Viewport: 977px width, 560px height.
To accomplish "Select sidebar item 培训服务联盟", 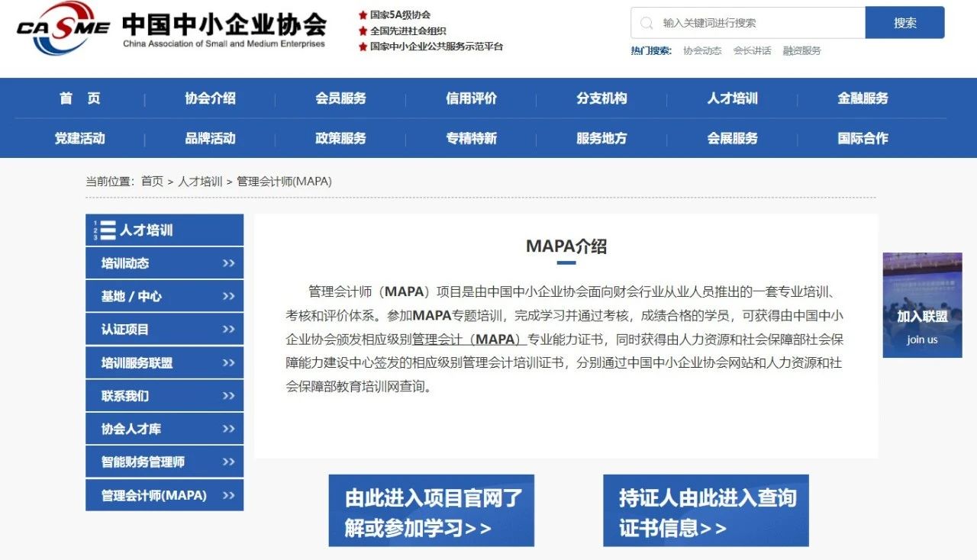I will (164, 362).
